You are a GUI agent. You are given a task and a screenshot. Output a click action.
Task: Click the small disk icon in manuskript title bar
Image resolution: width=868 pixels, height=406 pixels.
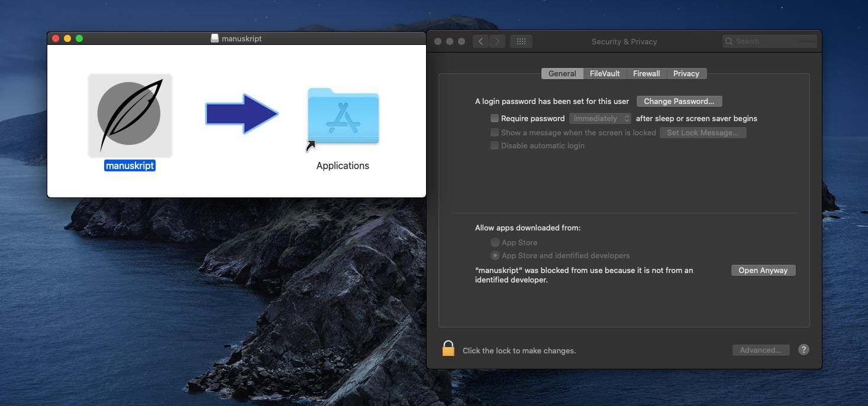215,38
